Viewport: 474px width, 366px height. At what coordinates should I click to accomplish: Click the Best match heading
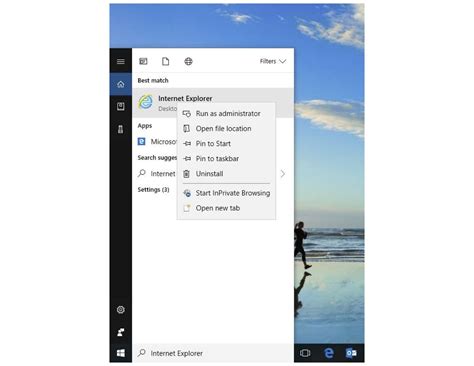click(x=153, y=80)
